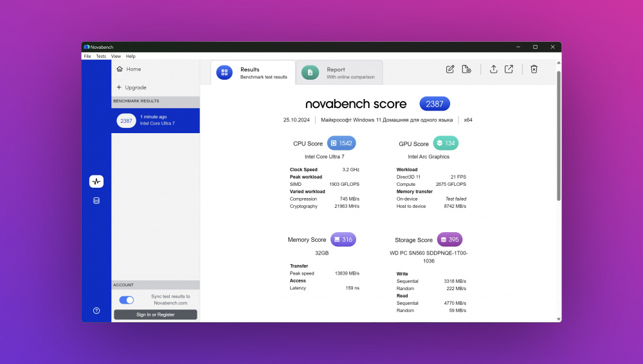Click the Windows 11 OS name text
The width and height of the screenshot is (643, 364).
point(386,120)
